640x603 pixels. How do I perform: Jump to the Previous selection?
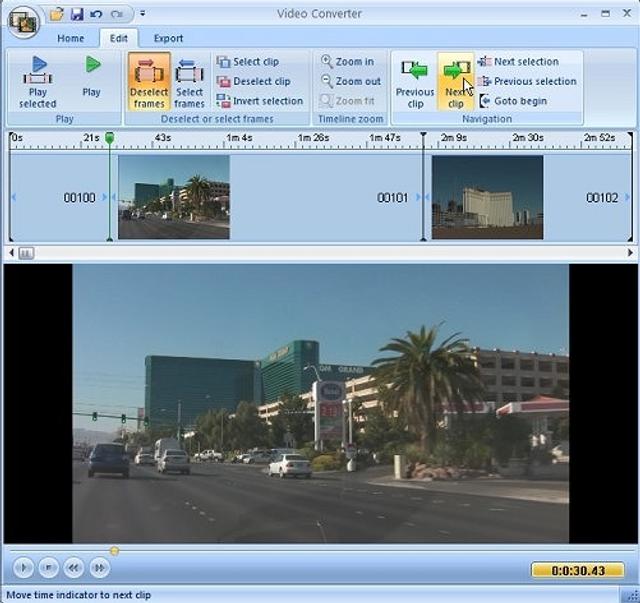[x=526, y=81]
